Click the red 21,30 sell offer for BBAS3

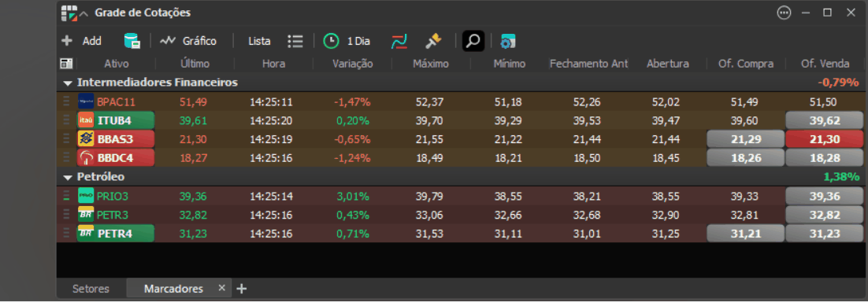click(824, 139)
